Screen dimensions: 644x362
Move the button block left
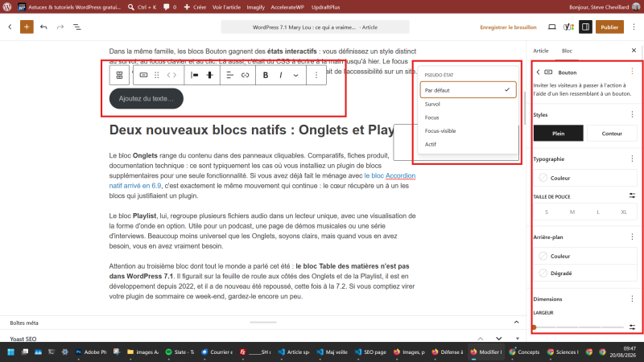tap(168, 75)
